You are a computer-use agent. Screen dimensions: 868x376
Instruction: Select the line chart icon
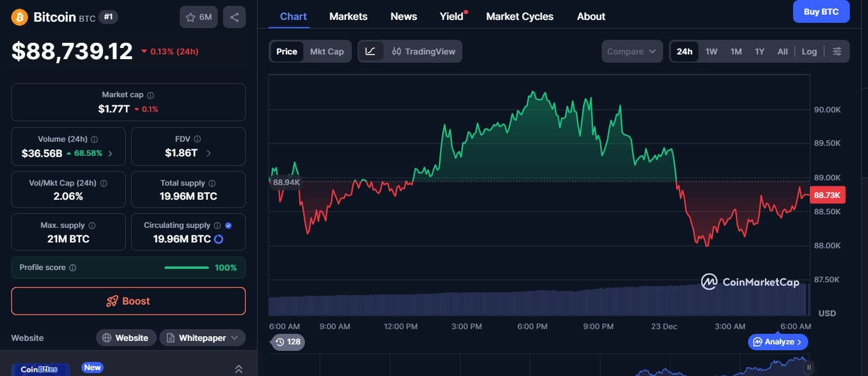pyautogui.click(x=371, y=51)
